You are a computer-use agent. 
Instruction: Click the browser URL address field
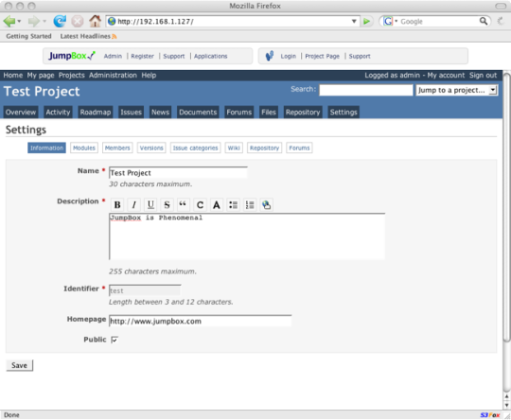[233, 22]
